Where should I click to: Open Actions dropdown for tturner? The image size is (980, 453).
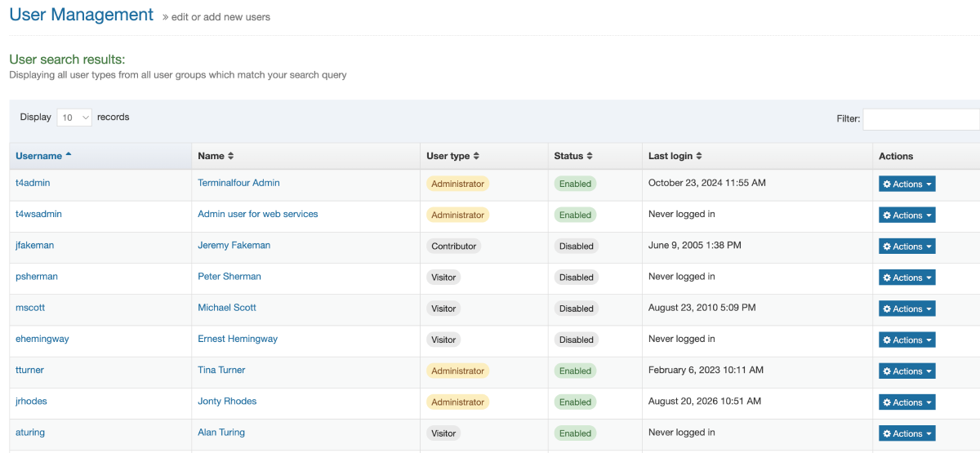click(x=906, y=371)
